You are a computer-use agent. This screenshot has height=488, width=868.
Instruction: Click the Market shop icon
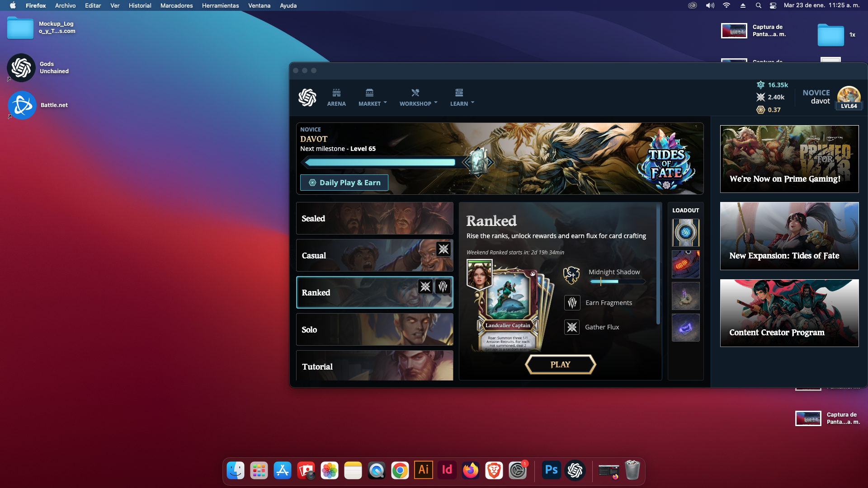click(369, 93)
